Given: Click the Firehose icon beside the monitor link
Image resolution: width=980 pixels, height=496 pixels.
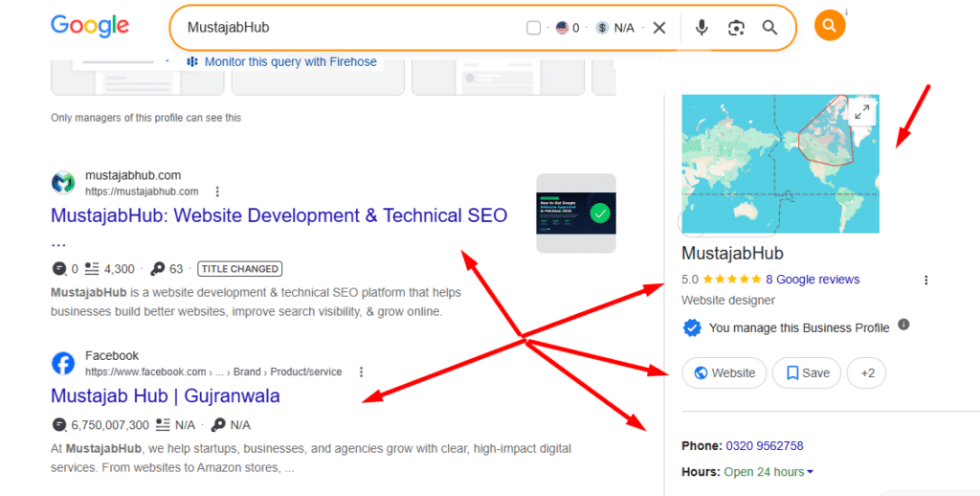Looking at the screenshot, I should pyautogui.click(x=192, y=62).
